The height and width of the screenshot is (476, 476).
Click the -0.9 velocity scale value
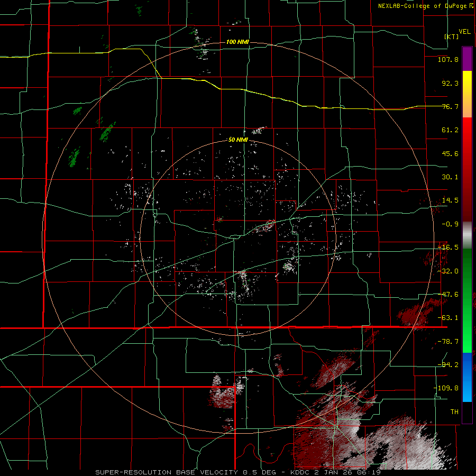[x=450, y=224]
